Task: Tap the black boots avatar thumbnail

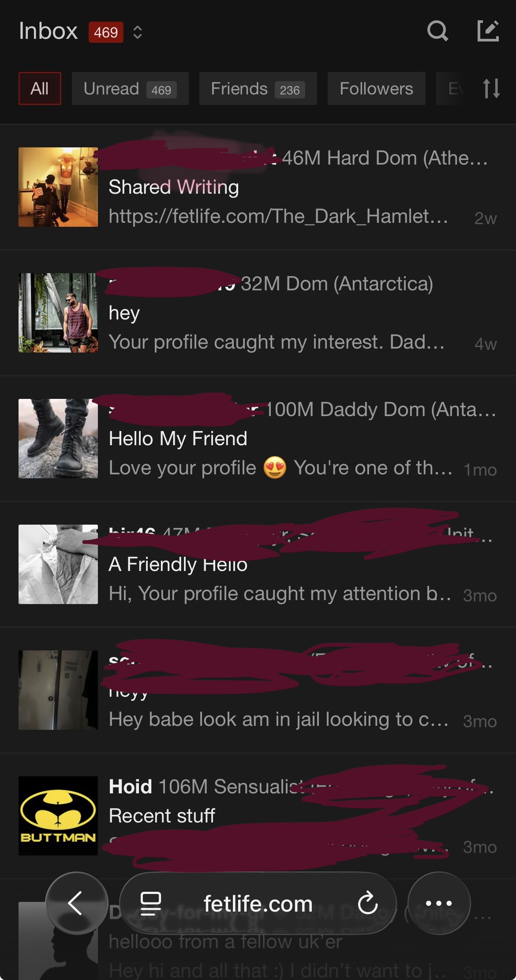Action: (58, 439)
